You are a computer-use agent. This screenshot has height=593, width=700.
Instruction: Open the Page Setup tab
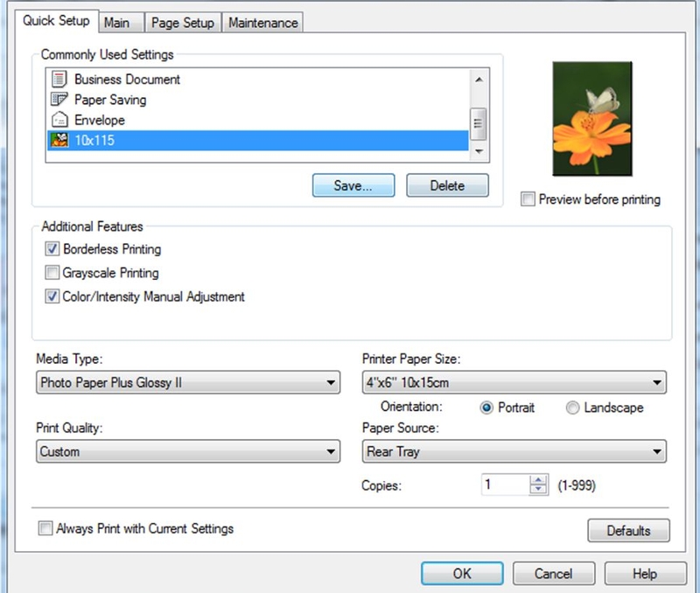[x=183, y=23]
